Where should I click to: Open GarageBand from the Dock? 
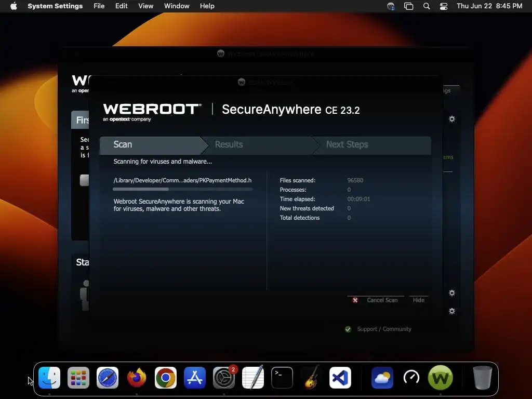311,378
